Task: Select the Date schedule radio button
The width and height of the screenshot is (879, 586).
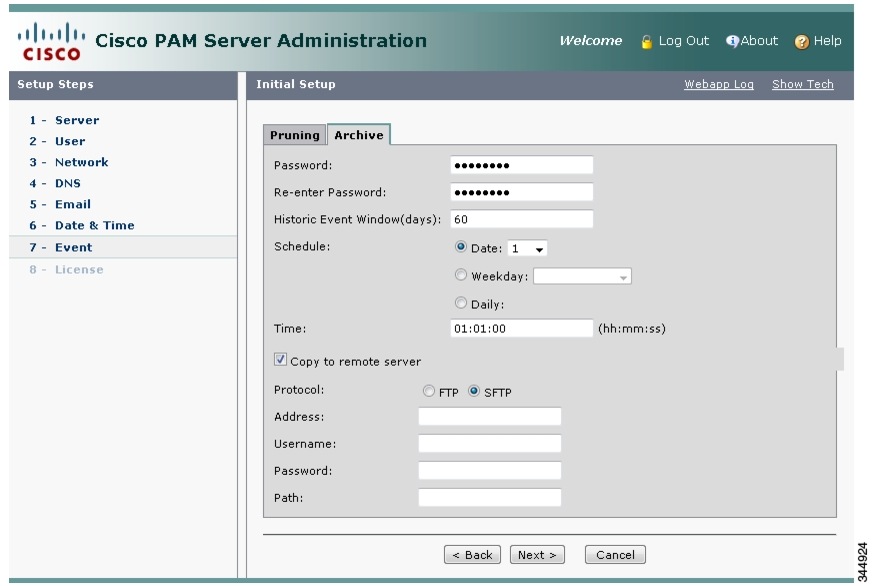Action: point(461,247)
